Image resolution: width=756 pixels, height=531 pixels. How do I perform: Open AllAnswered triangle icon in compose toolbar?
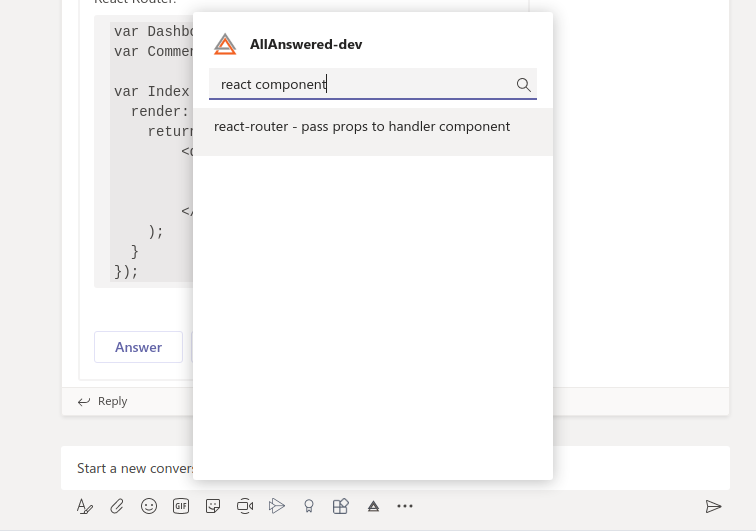click(373, 506)
